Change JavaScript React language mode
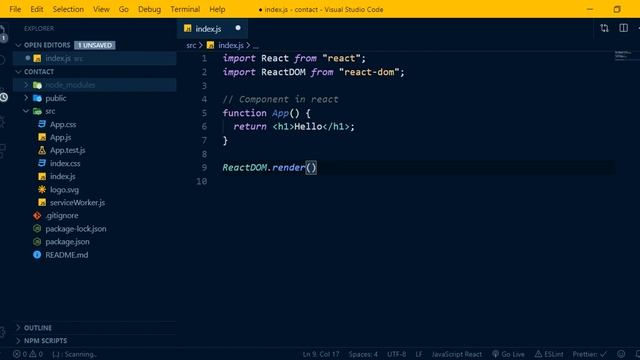640x360 pixels. click(x=457, y=354)
